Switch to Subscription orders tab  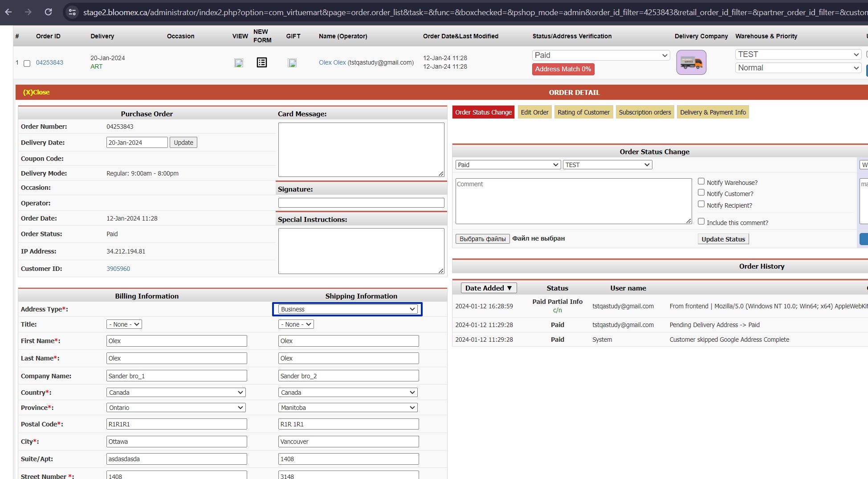pos(644,112)
